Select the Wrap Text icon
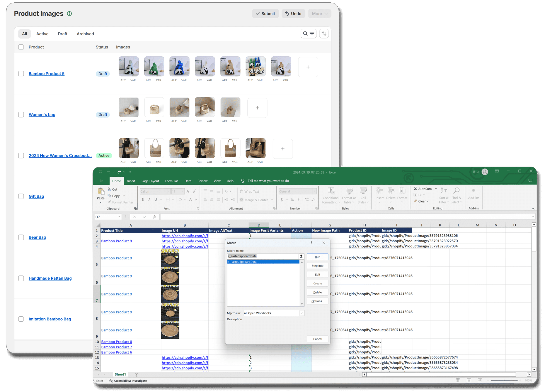 [x=242, y=191]
